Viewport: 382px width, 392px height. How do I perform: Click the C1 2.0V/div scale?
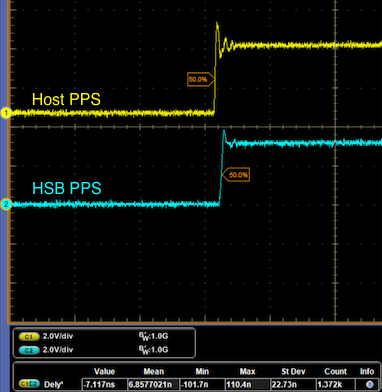pos(58,336)
